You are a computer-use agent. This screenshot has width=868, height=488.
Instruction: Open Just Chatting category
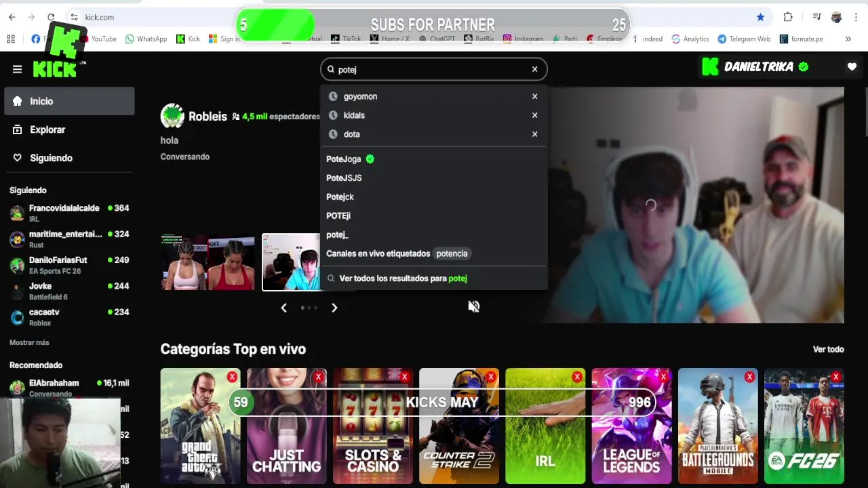(x=286, y=426)
